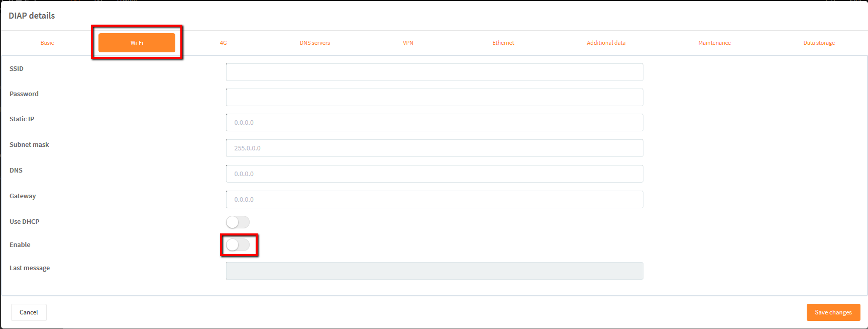
Task: Click the Password label
Action: click(x=24, y=94)
